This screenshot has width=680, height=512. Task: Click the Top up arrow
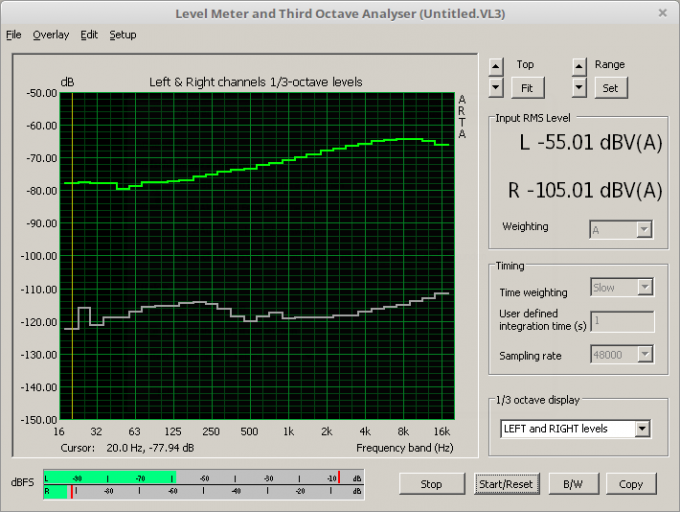point(496,66)
